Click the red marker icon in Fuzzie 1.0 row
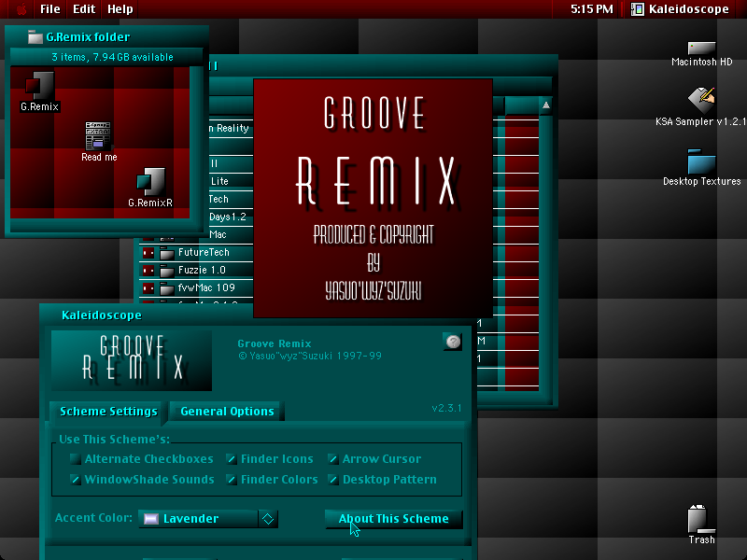Viewport: 747px width, 560px height. pos(148,271)
